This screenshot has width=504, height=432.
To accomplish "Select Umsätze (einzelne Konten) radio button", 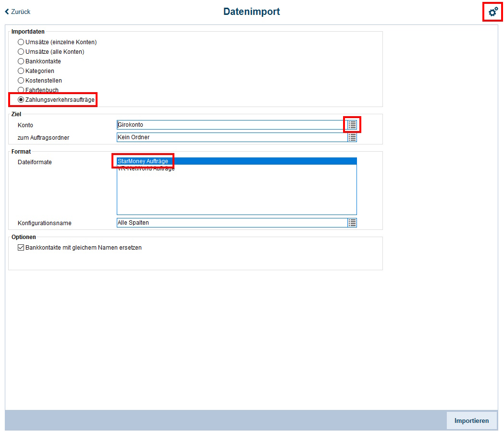I will pos(21,42).
